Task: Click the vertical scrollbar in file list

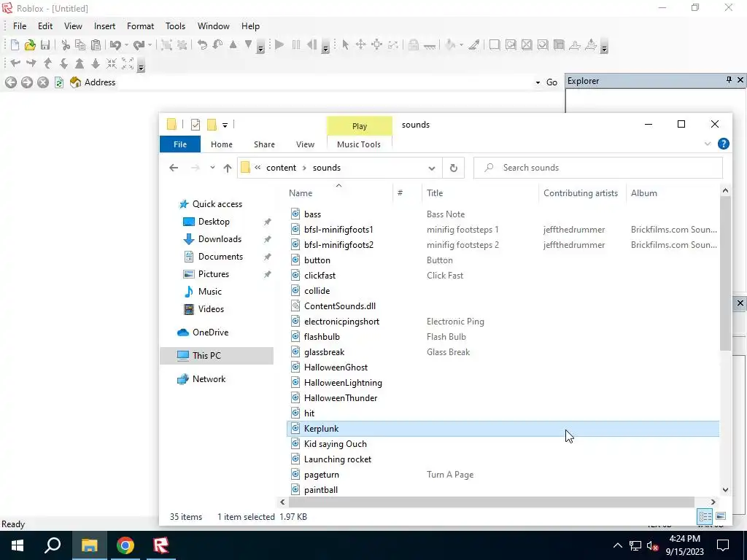Action: 725,273
